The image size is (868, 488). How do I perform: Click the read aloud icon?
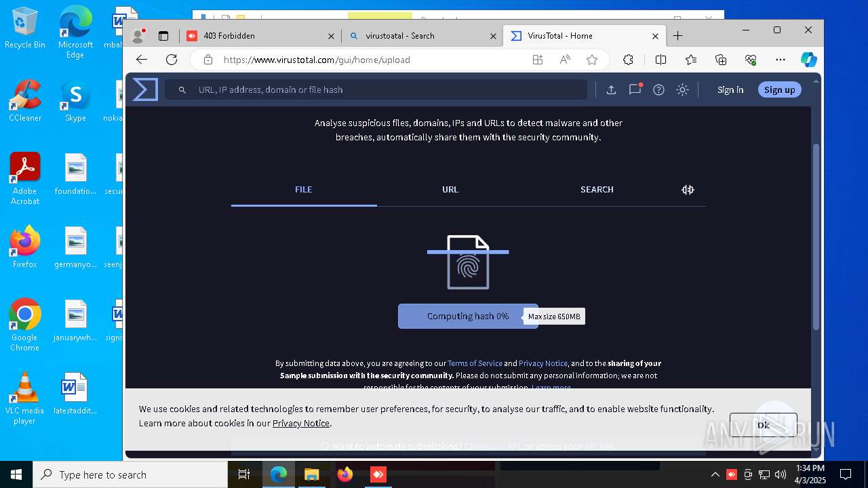(x=565, y=60)
